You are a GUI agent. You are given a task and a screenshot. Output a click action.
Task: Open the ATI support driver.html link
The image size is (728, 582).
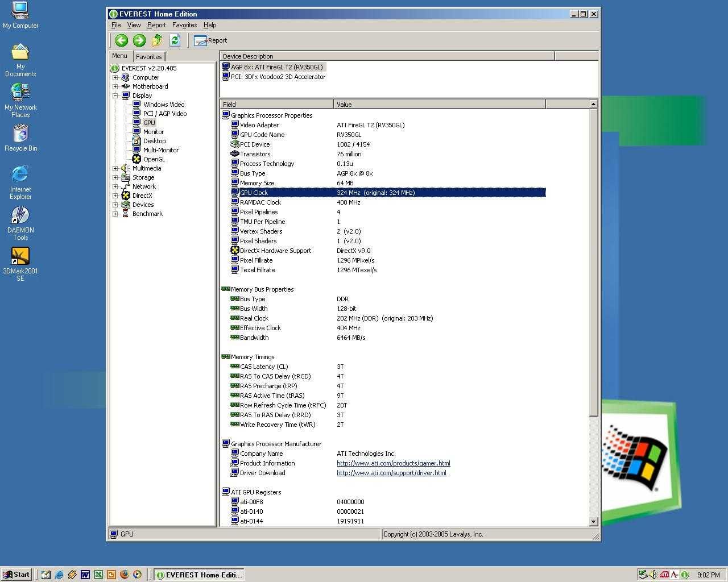[391, 473]
